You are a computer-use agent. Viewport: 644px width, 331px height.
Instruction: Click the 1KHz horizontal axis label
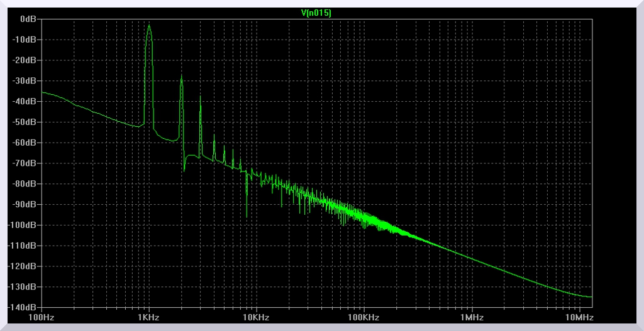click(148, 318)
